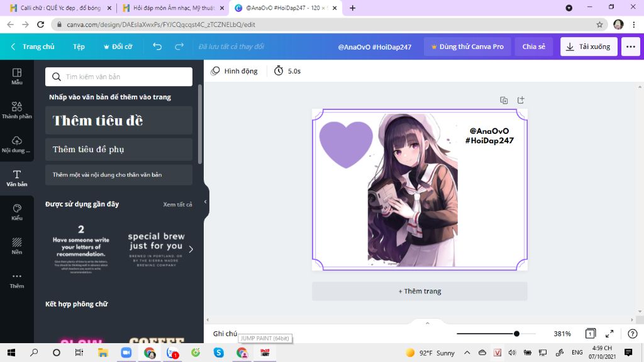Image resolution: width=644 pixels, height=362 pixels.
Task: Open the Nội dung uploads panel
Action: pyautogui.click(x=17, y=145)
